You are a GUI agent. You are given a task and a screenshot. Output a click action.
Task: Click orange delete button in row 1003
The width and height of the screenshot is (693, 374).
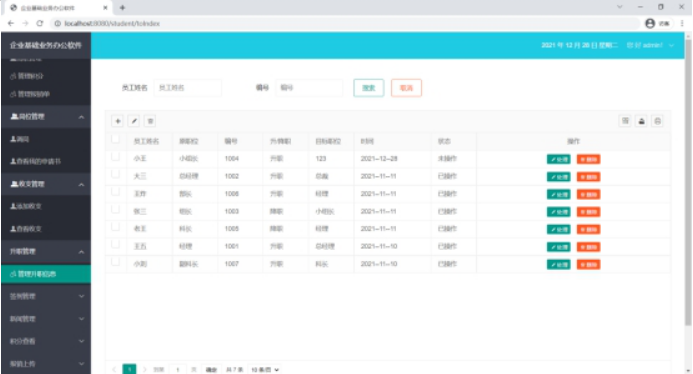(588, 212)
